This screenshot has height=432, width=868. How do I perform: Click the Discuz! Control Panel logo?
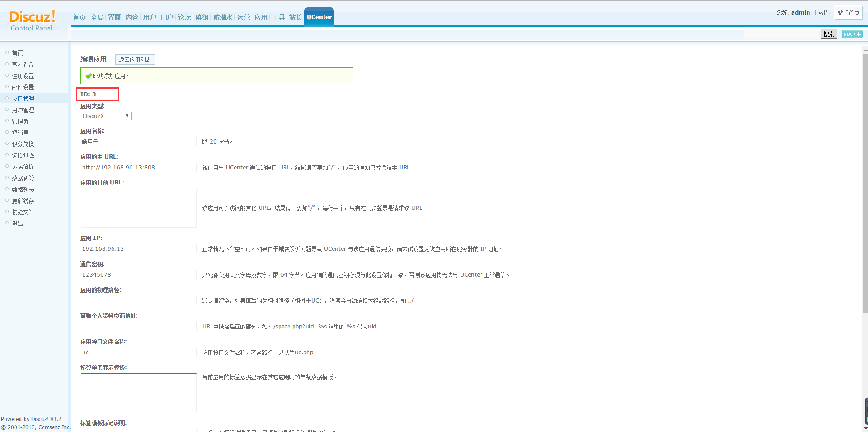point(32,21)
